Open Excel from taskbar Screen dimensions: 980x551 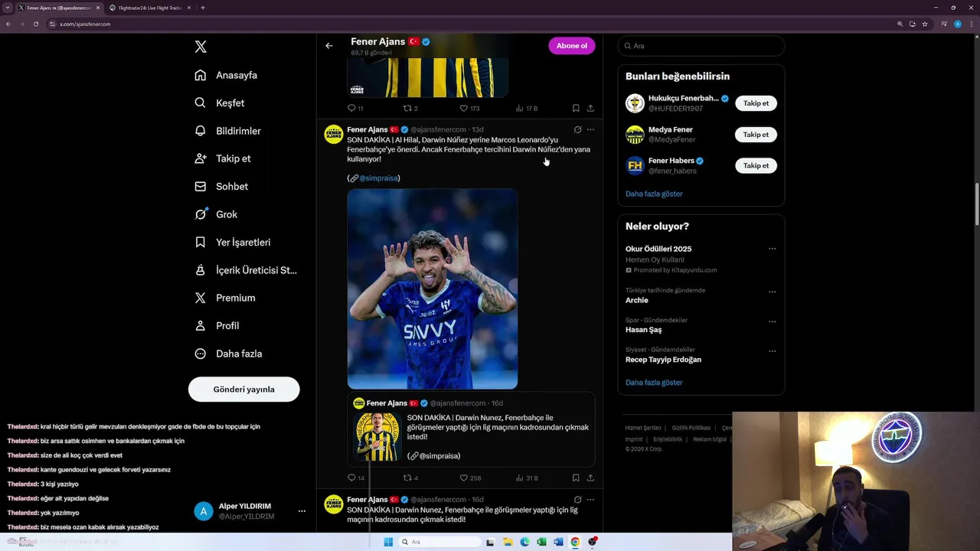(x=541, y=542)
